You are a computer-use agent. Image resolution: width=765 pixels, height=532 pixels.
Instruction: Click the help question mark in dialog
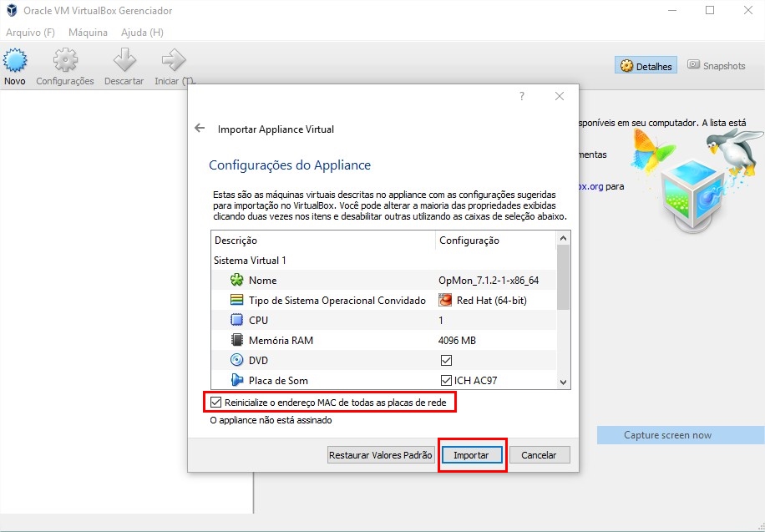(522, 97)
